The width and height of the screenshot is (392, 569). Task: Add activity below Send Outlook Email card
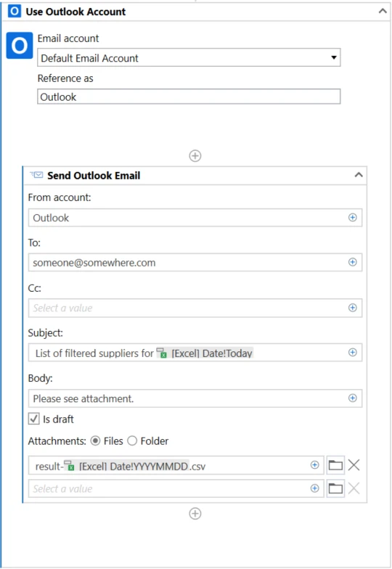tap(195, 514)
